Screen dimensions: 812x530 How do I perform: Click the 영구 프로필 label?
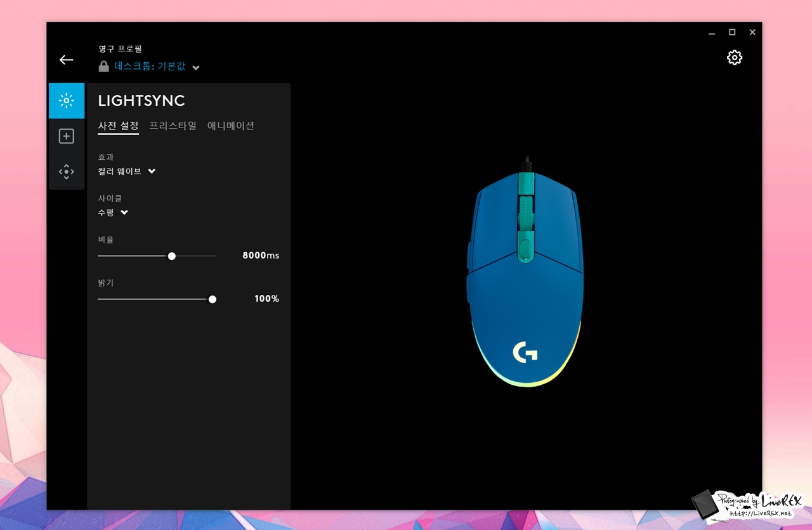coord(121,49)
